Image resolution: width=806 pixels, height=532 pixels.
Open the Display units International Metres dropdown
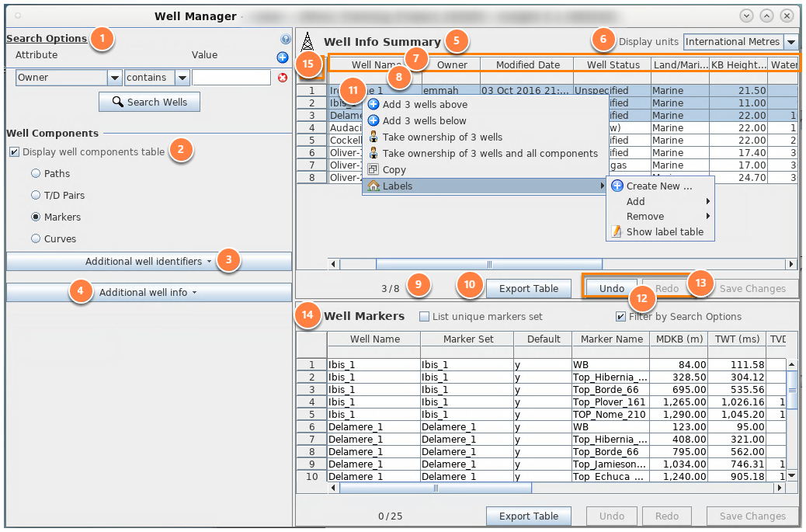point(791,42)
